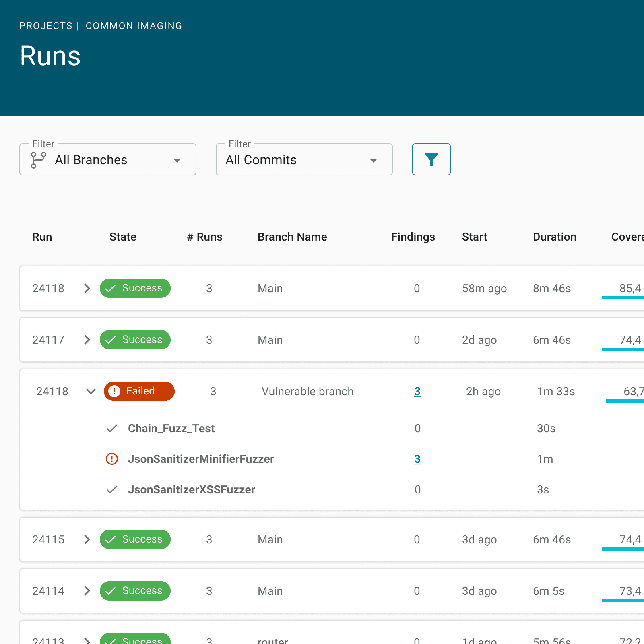Click the Run column header
This screenshot has height=644, width=644.
pos(42,237)
